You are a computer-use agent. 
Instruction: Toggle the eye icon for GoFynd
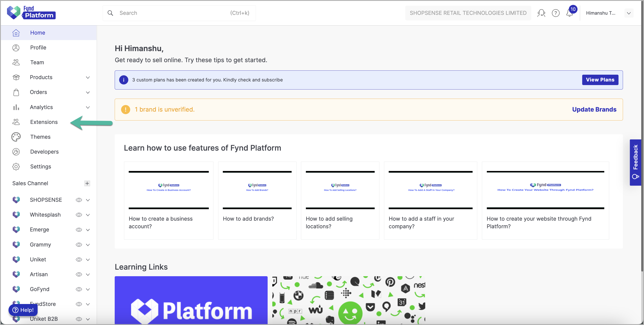pyautogui.click(x=79, y=289)
